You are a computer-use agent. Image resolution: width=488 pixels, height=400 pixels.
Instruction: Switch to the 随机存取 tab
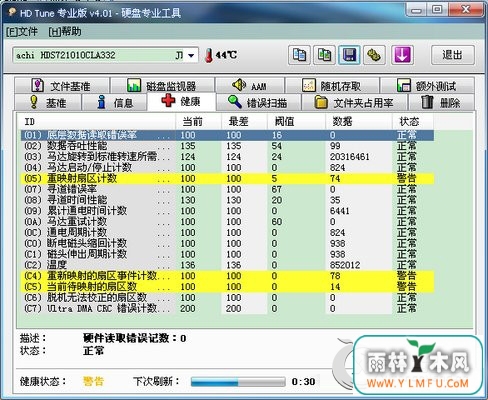(332, 86)
